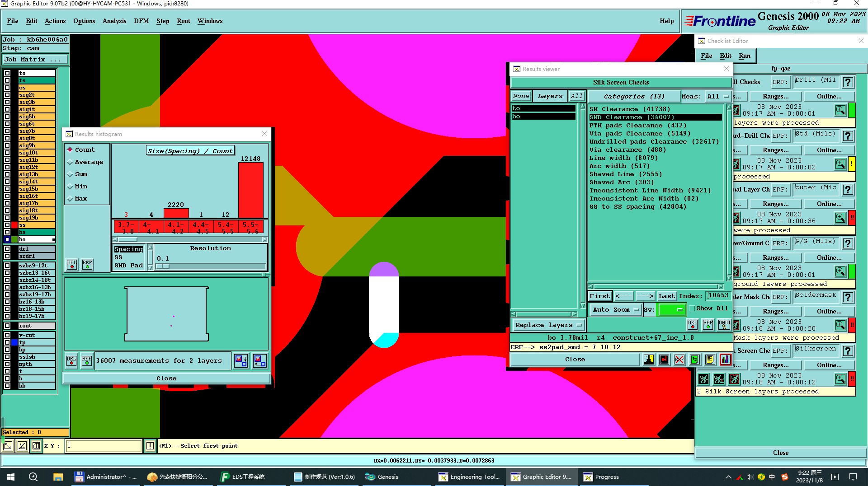Click the red-dot display icon next to Close
This screenshot has height=486, width=868.
click(x=664, y=360)
